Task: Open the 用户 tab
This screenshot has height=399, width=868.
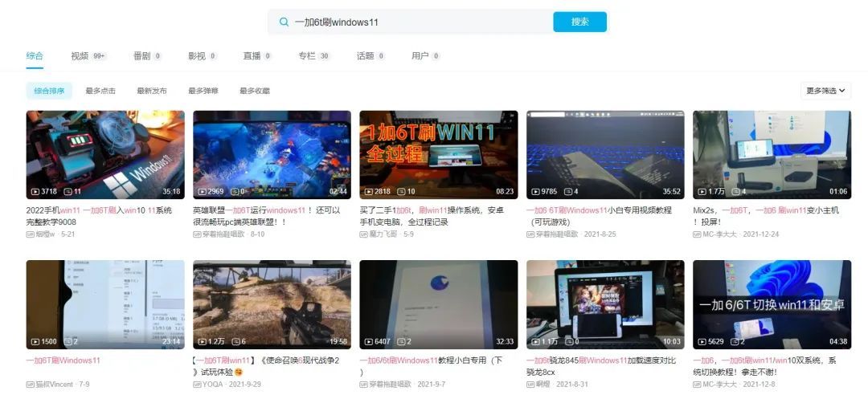Action: point(426,56)
